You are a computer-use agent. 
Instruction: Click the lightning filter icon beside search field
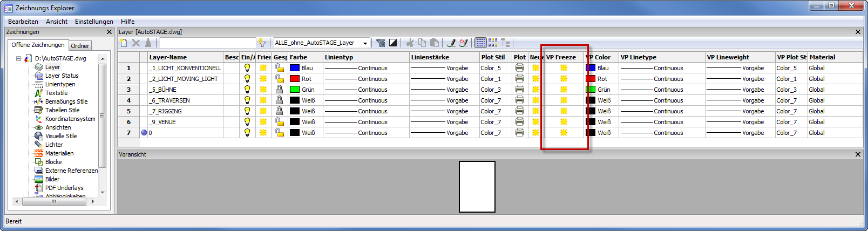pyautogui.click(x=262, y=43)
